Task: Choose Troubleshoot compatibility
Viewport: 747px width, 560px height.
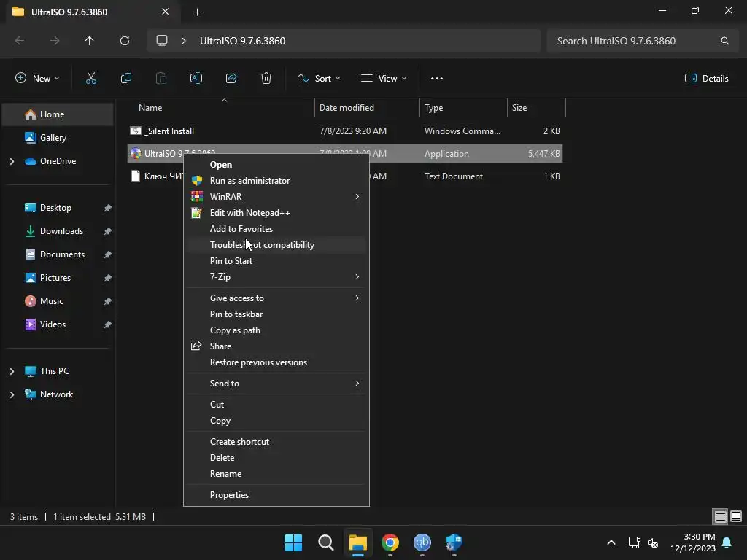Action: (x=276, y=245)
